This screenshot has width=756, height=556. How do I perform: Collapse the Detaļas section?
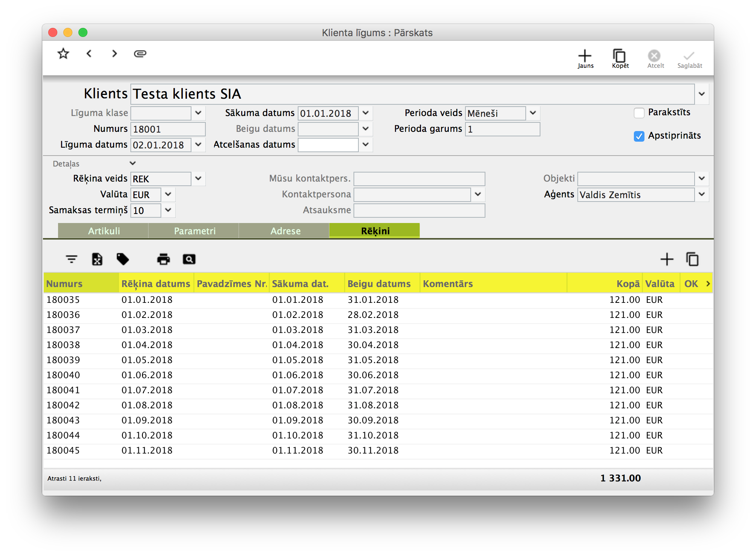pyautogui.click(x=132, y=163)
